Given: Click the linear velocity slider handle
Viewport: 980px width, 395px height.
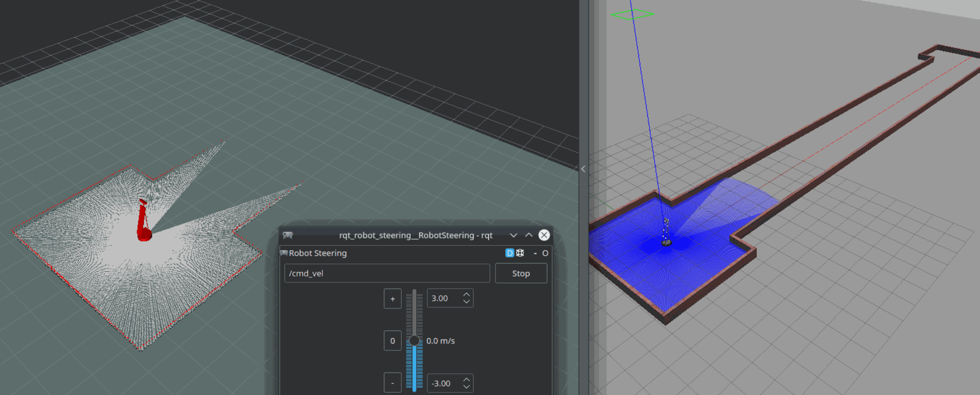Looking at the screenshot, I should tap(414, 340).
